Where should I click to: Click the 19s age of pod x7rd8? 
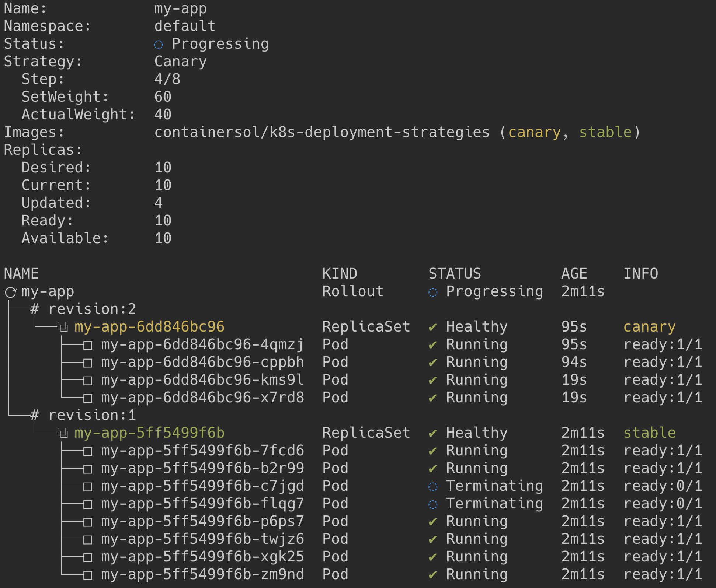[574, 398]
